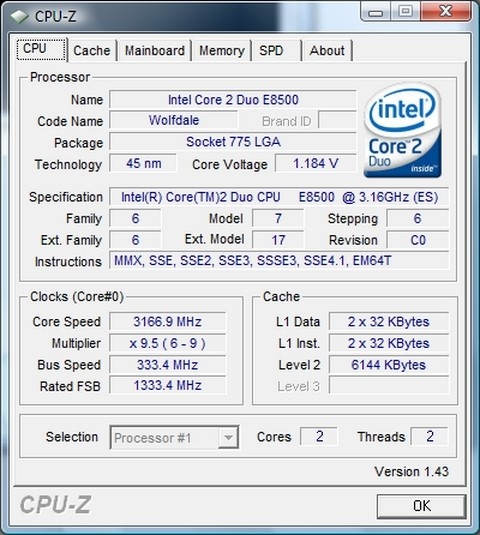
Task: Click the Instructions list field
Action: coord(279,261)
